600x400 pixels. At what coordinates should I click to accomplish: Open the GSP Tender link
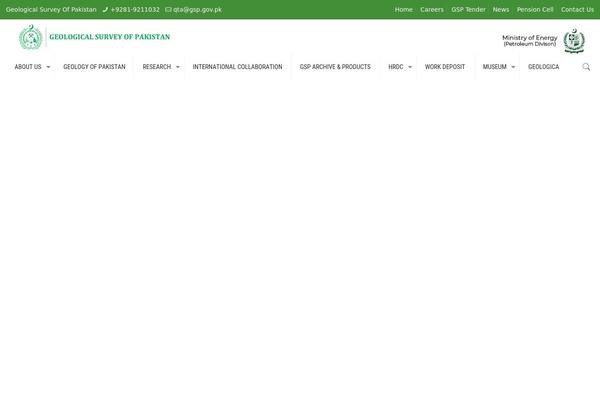point(468,10)
